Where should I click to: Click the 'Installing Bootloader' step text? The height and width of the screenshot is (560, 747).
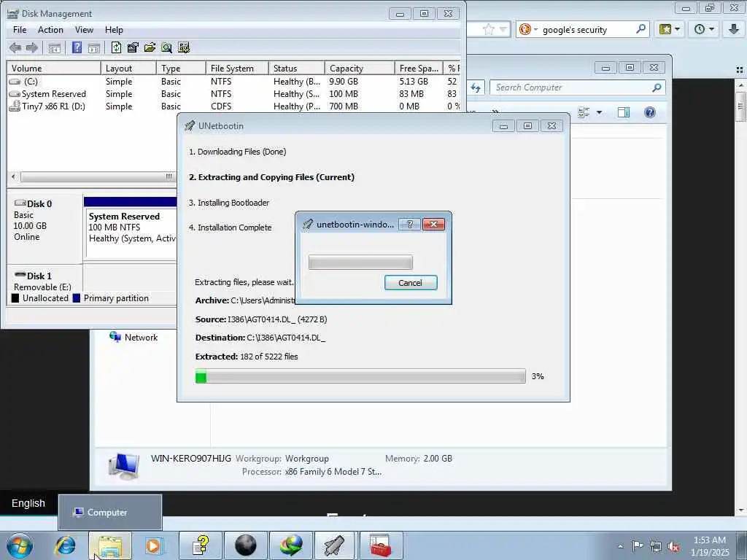pyautogui.click(x=229, y=203)
